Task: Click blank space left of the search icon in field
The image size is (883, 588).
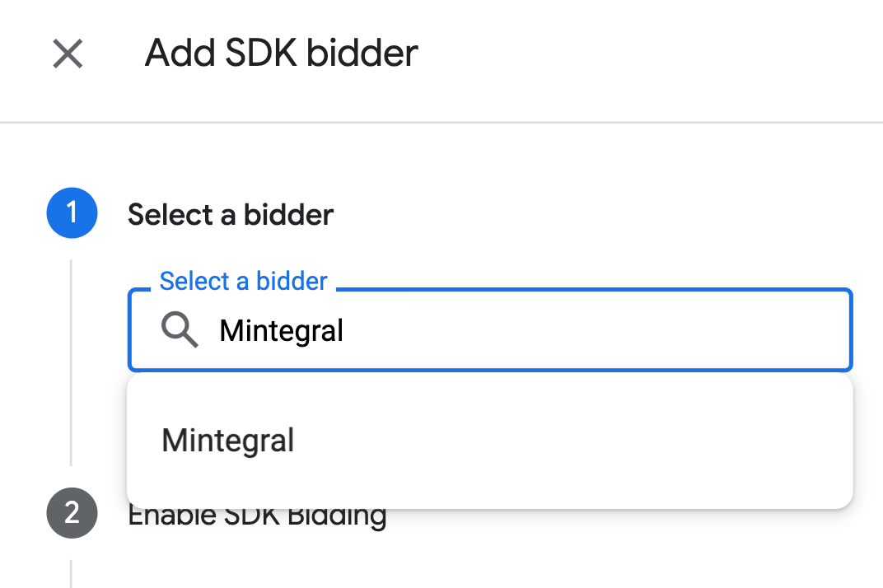Action: coord(145,330)
